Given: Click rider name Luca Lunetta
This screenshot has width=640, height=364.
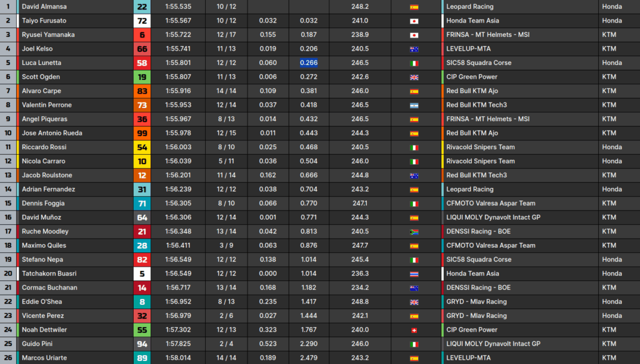Looking at the screenshot, I should point(42,63).
